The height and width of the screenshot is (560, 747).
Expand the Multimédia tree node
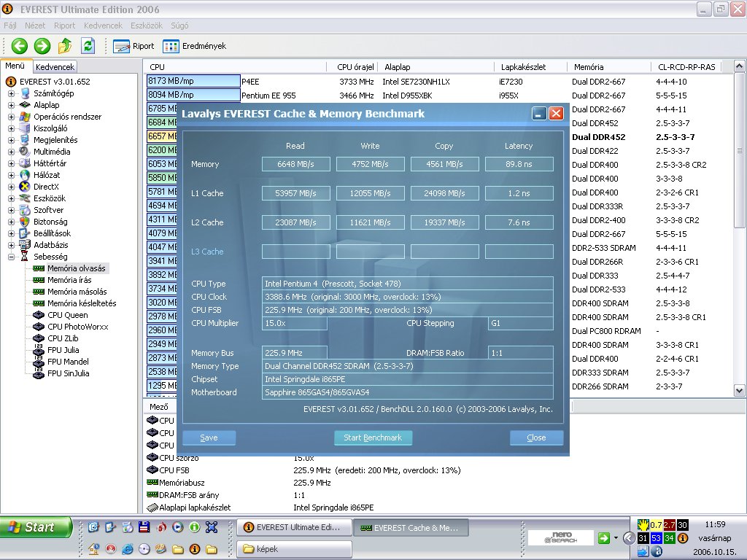(11, 152)
